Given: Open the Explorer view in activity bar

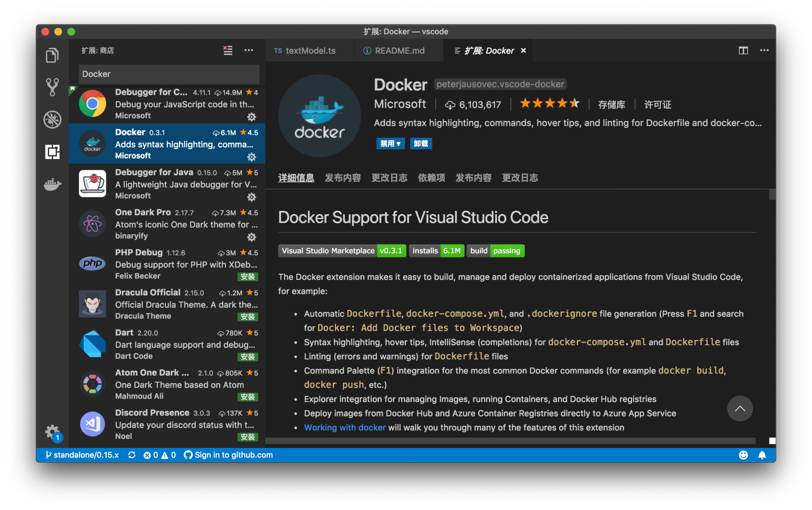Looking at the screenshot, I should pos(52,55).
